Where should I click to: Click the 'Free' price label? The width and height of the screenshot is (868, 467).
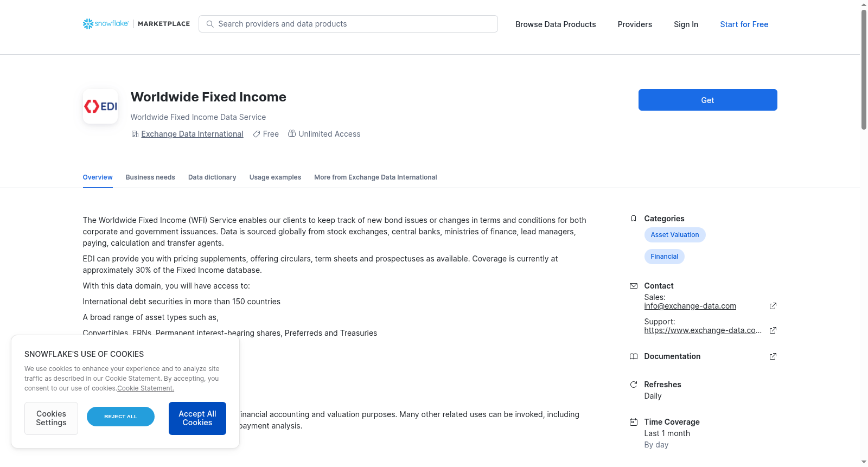[271, 134]
